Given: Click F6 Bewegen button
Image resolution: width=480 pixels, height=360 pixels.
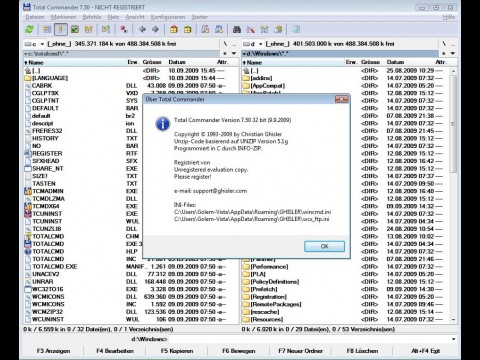Looking at the screenshot, I should tap(239, 351).
